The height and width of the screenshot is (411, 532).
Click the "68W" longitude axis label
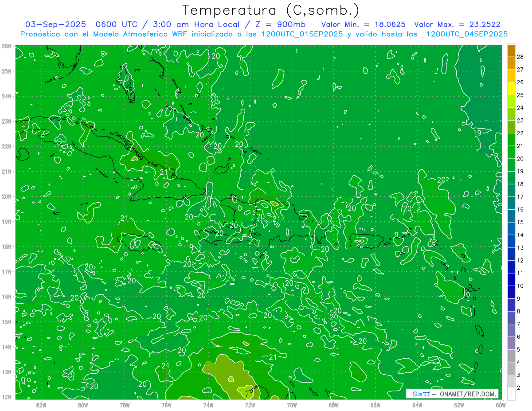[334, 404]
